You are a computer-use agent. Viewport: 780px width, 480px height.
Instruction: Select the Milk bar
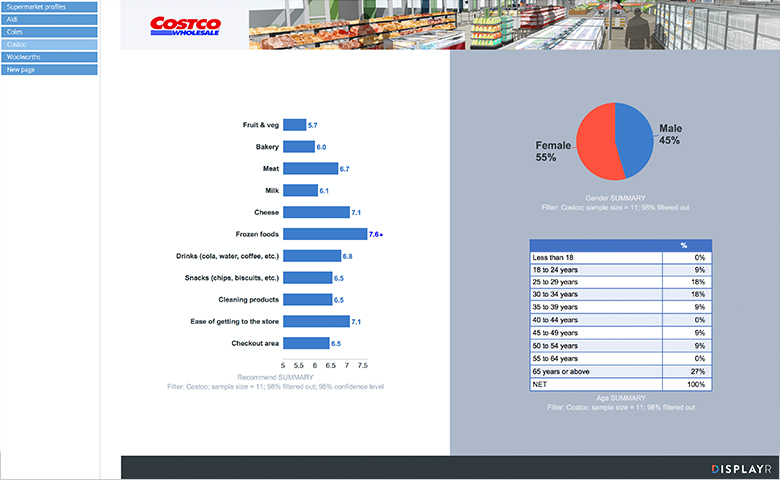point(300,191)
